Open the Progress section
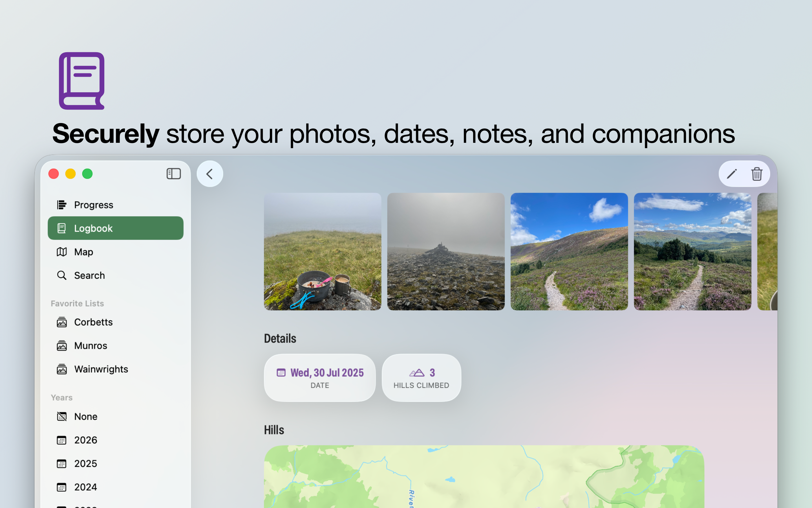812x508 pixels. tap(115, 205)
